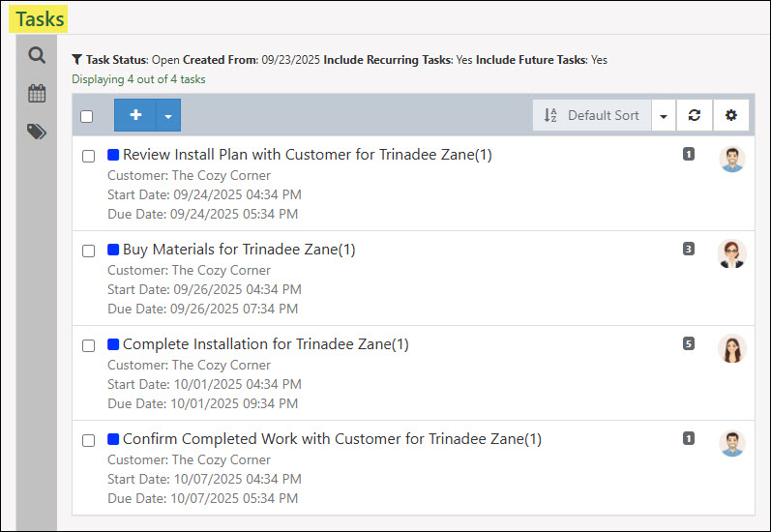The width and height of the screenshot is (771, 532).
Task: Expand the dropdown arrow beside the plus button
Action: (x=168, y=116)
